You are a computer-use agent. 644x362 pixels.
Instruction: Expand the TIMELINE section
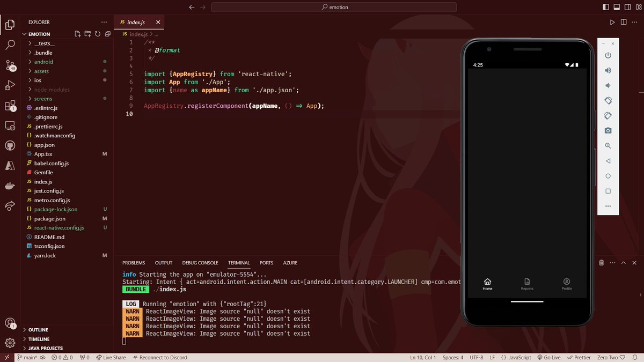(x=39, y=339)
